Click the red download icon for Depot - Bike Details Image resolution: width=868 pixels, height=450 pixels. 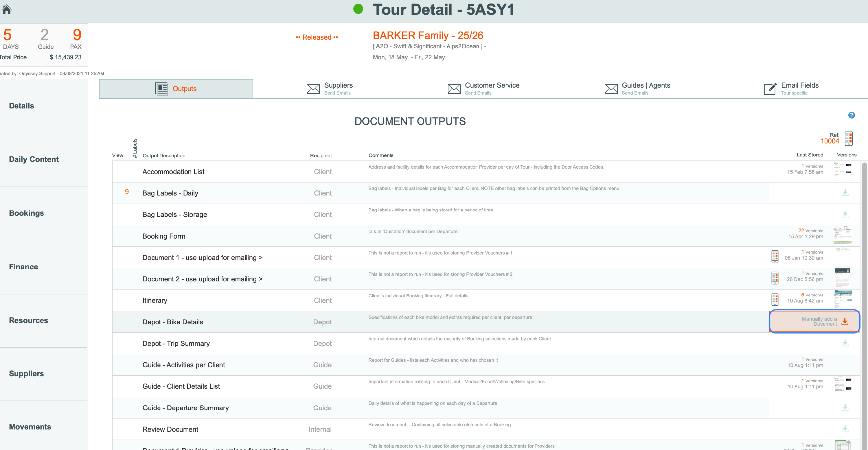(x=845, y=321)
